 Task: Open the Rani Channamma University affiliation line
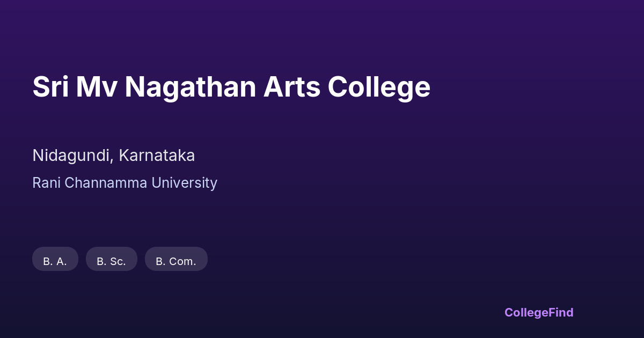tap(125, 183)
